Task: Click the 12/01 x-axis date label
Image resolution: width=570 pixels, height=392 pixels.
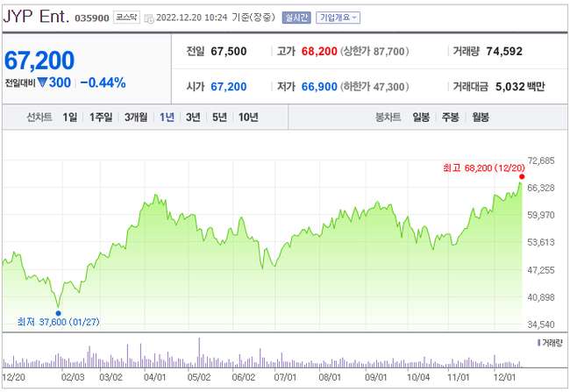Action: pos(504,377)
